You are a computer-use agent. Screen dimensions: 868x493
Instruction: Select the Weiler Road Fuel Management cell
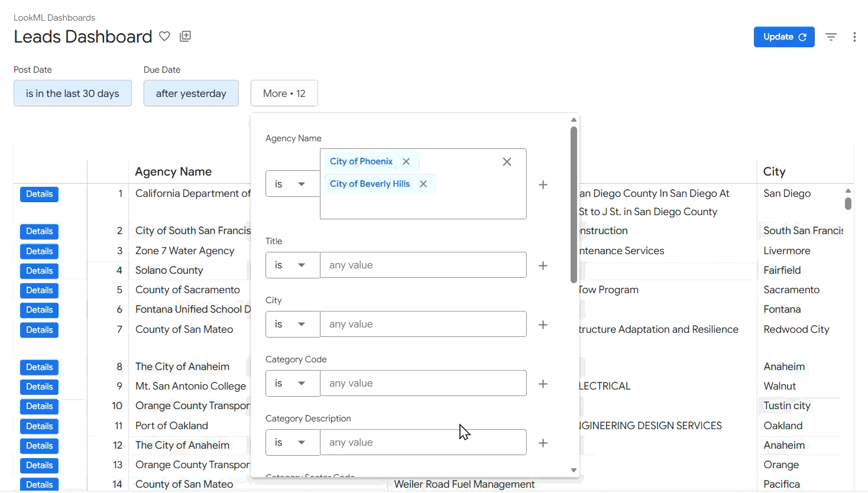pos(464,484)
